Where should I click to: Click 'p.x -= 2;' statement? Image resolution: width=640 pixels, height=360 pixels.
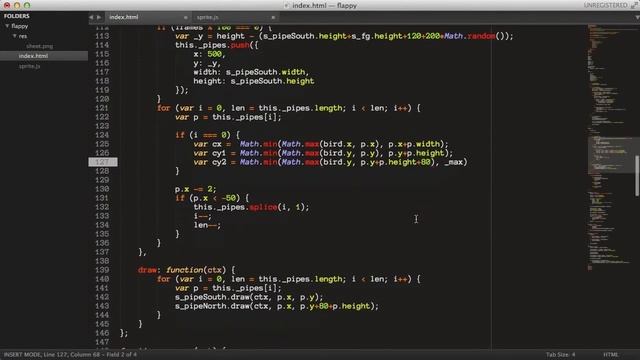(196, 189)
